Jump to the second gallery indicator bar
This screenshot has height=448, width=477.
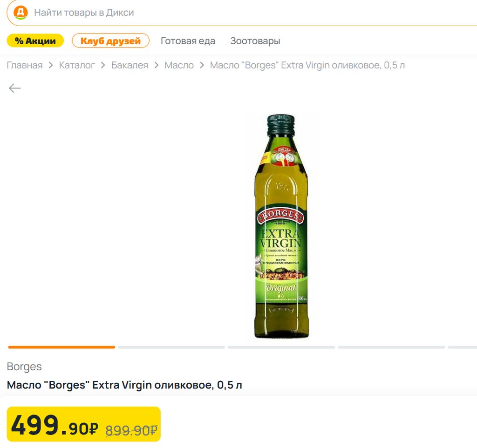click(x=171, y=347)
